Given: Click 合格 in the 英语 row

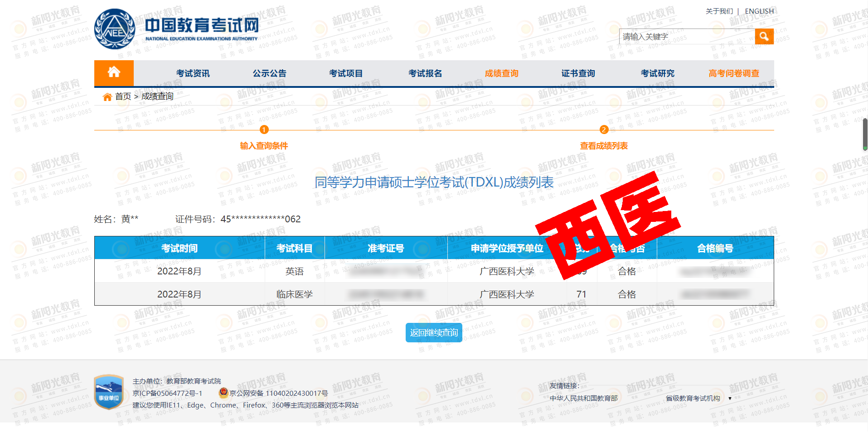Looking at the screenshot, I should click(627, 271).
